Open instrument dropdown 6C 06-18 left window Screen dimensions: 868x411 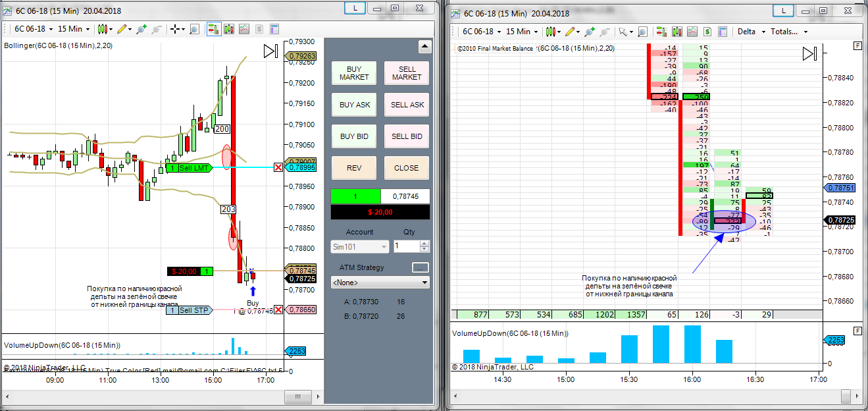tap(32, 29)
